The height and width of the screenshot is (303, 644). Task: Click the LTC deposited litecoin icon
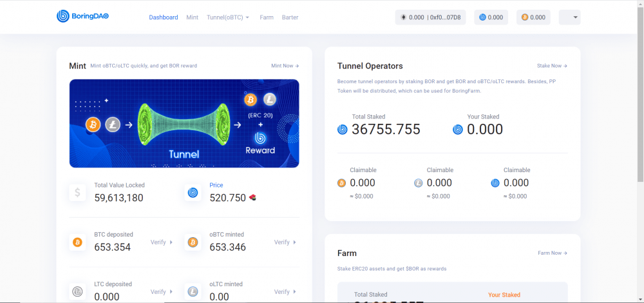pos(78,291)
